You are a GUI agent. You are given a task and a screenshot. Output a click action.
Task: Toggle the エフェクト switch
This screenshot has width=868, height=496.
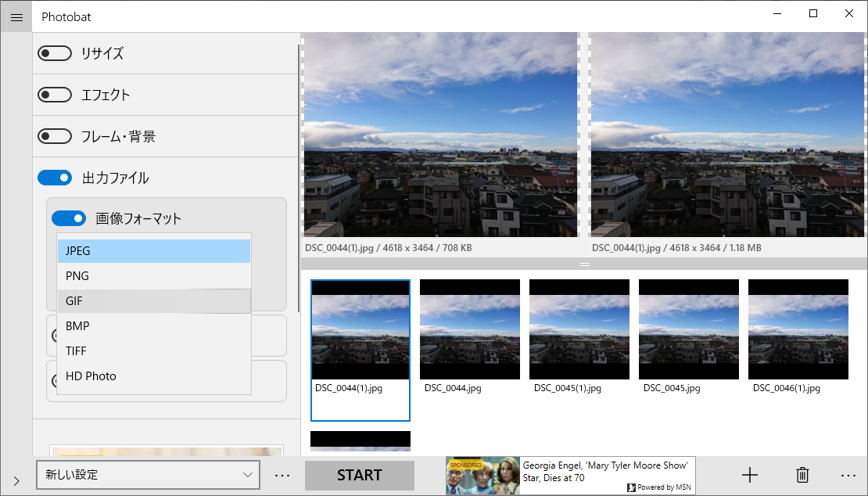pos(54,95)
